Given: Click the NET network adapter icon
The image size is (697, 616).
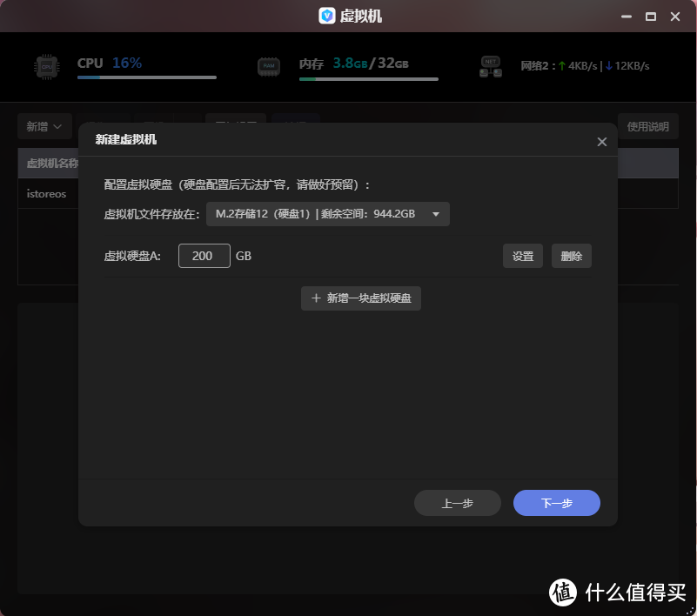Looking at the screenshot, I should point(490,65).
